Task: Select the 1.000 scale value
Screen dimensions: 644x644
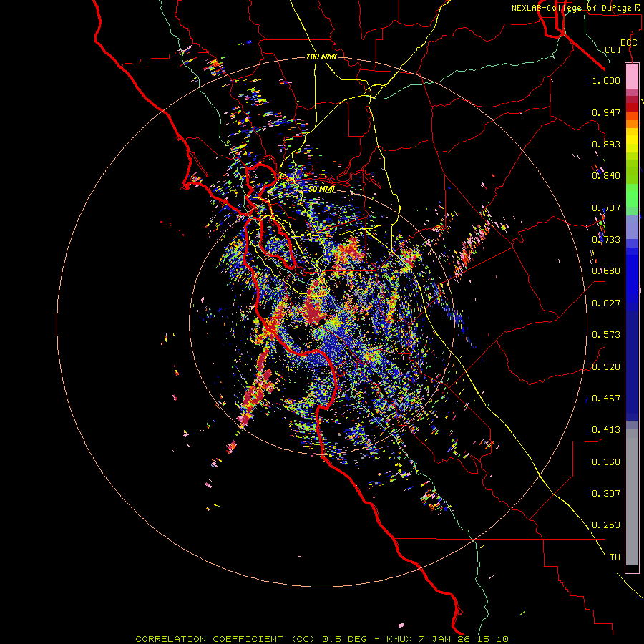Action: coord(606,81)
